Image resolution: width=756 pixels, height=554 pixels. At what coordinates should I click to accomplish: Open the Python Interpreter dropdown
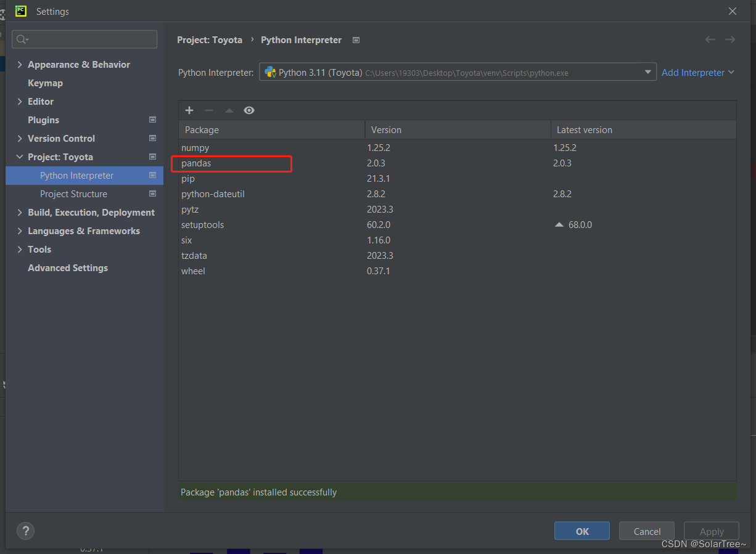click(458, 72)
